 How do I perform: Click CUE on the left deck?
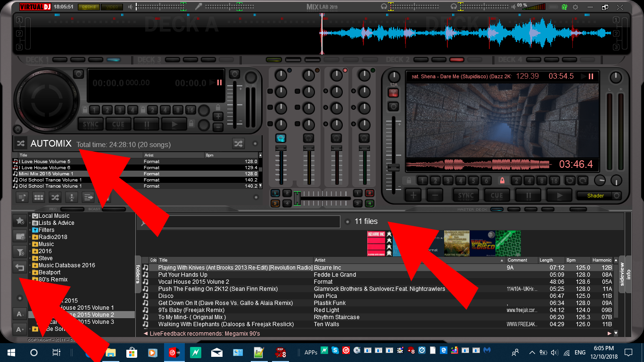pyautogui.click(x=118, y=124)
